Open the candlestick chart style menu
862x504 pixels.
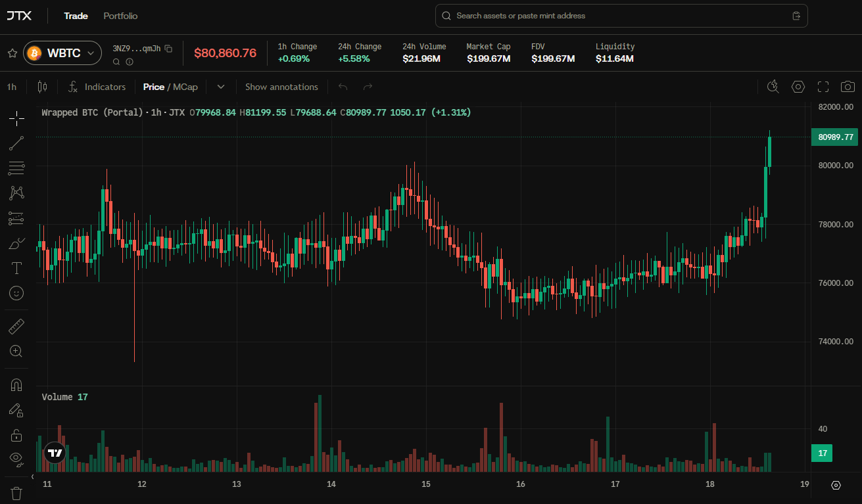(x=43, y=87)
